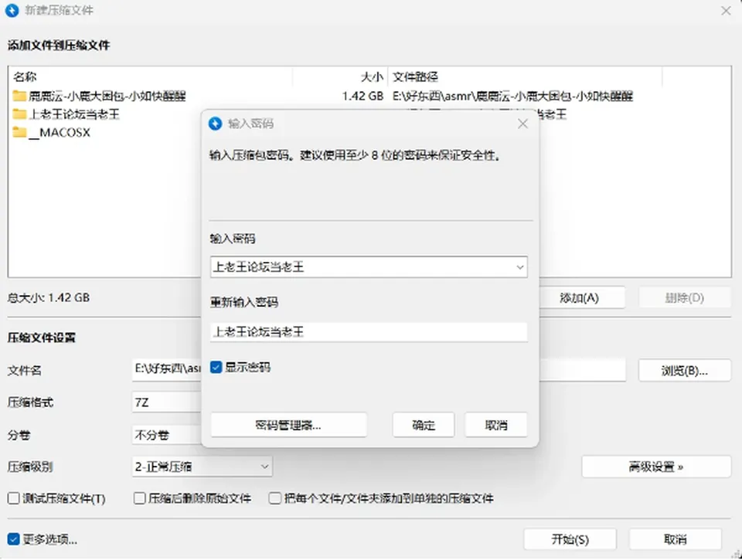
Task: Click the E:\好东西\asmr path cell in the list
Action: pos(512,96)
